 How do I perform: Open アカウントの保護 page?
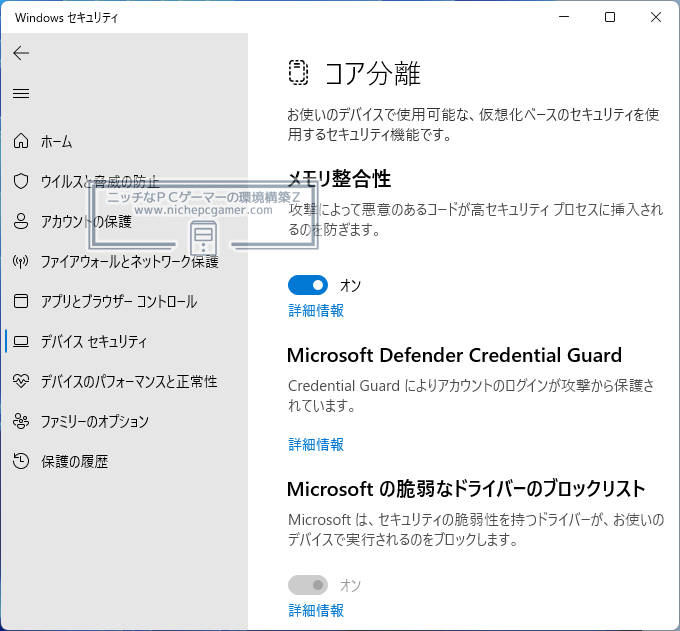point(86,221)
